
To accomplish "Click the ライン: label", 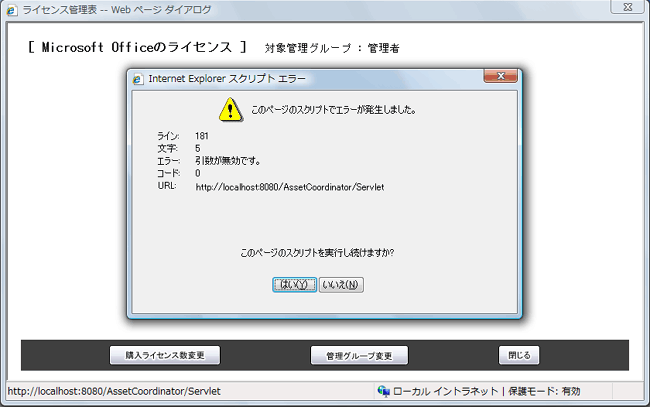I will coord(168,136).
